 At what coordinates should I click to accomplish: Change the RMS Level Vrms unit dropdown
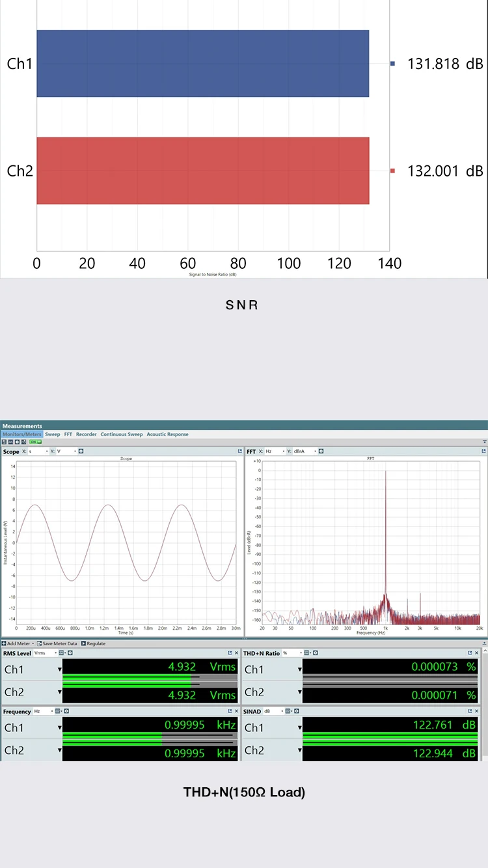pyautogui.click(x=45, y=653)
